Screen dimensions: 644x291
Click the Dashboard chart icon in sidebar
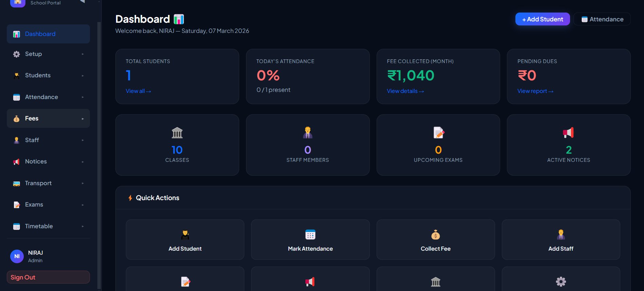[x=16, y=34]
